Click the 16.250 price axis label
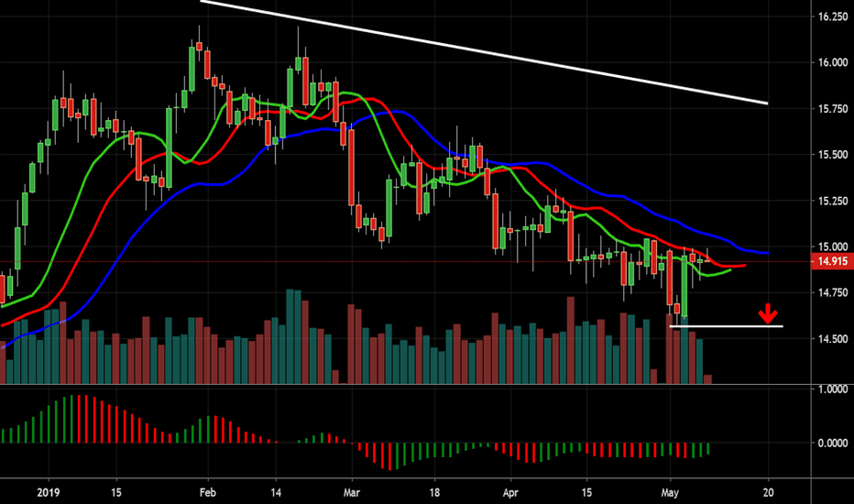 tap(833, 16)
